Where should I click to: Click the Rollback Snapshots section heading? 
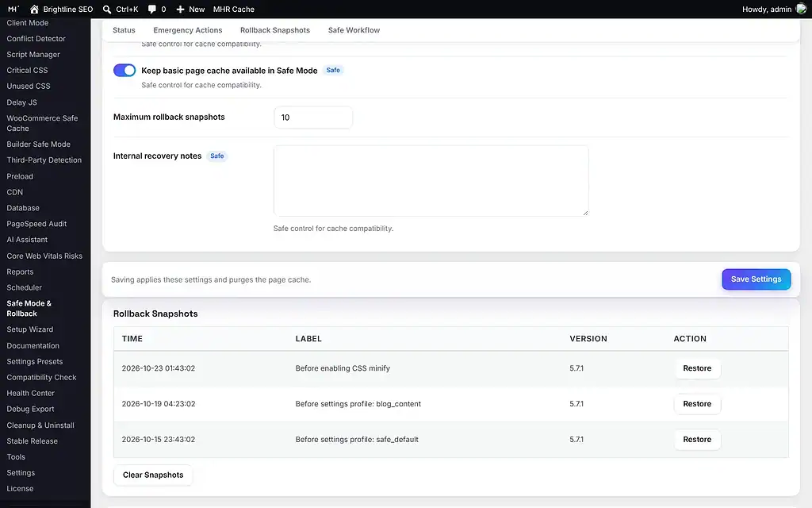pos(155,314)
